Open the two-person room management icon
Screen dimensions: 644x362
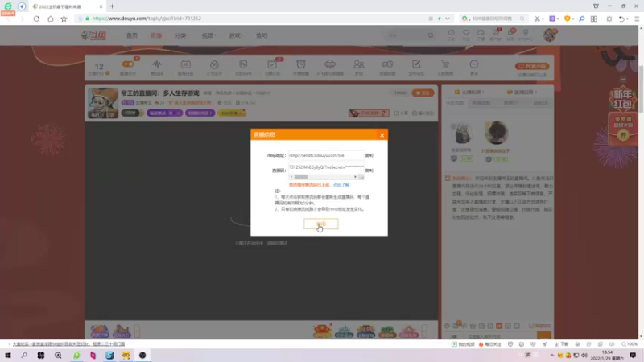pos(358,64)
